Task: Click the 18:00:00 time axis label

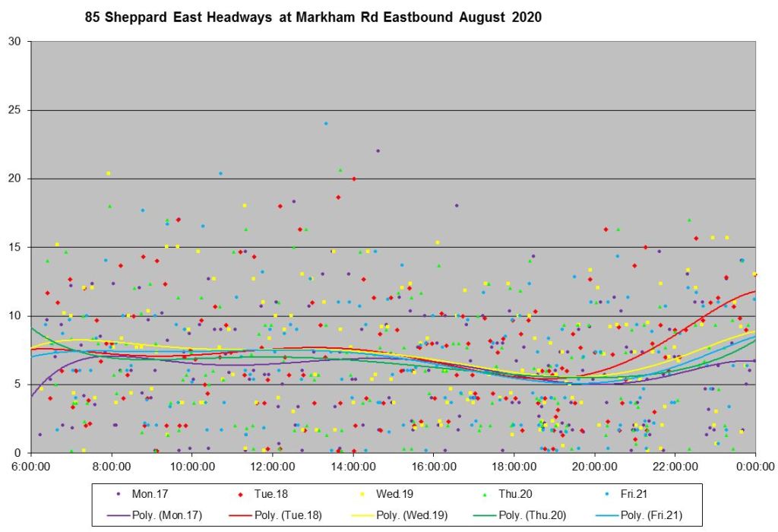Action: click(x=513, y=466)
